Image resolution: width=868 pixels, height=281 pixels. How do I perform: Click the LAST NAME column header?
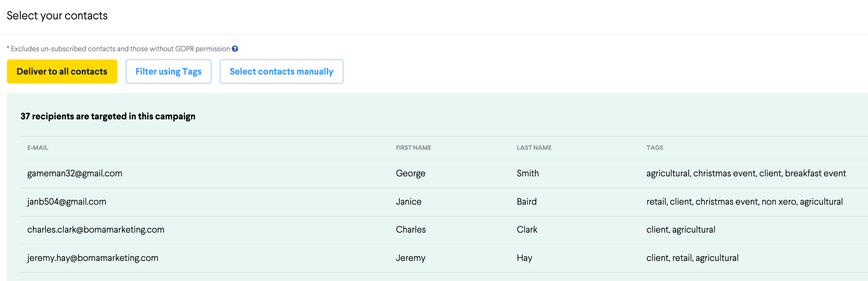[534, 148]
